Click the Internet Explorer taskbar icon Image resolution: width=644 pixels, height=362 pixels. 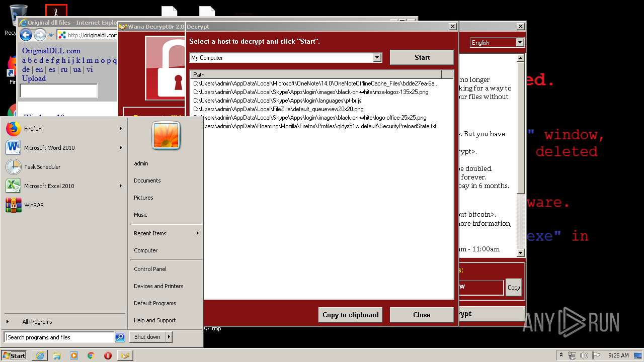pos(40,355)
